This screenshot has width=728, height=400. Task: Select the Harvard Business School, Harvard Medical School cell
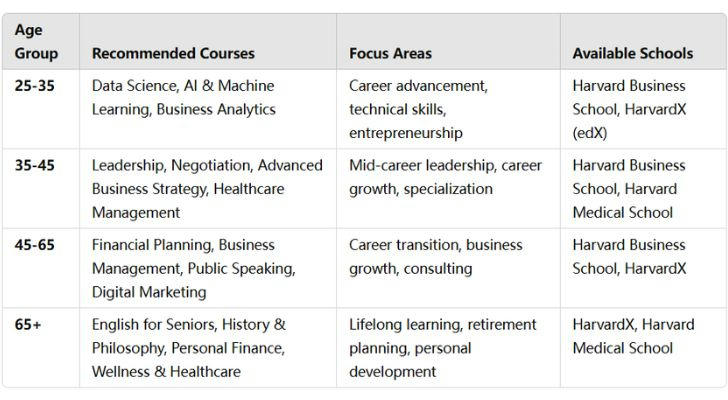[644, 188]
